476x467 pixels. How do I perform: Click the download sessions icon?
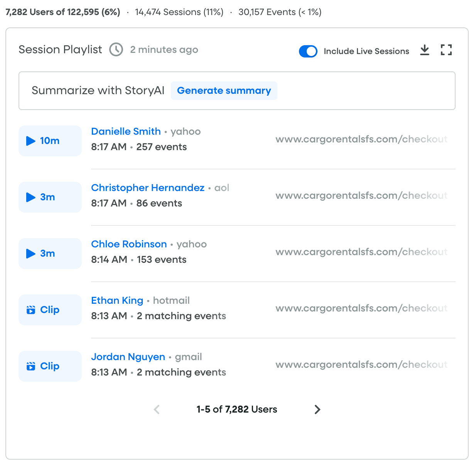click(424, 50)
